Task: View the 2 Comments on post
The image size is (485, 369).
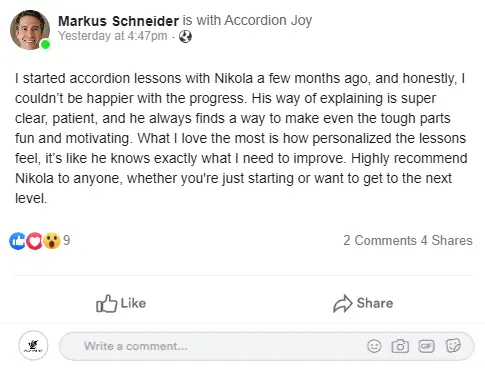Action: 380,240
